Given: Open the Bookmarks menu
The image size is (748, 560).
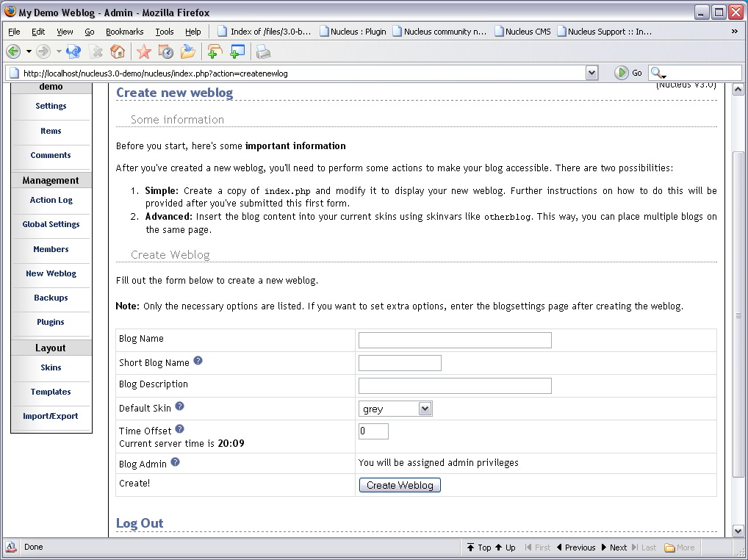Looking at the screenshot, I should pyautogui.click(x=124, y=32).
